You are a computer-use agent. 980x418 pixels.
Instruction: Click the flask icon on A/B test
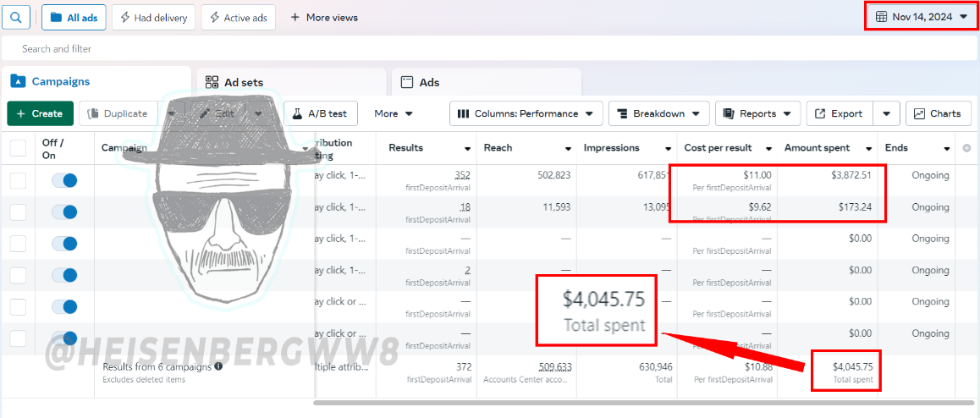(x=297, y=113)
